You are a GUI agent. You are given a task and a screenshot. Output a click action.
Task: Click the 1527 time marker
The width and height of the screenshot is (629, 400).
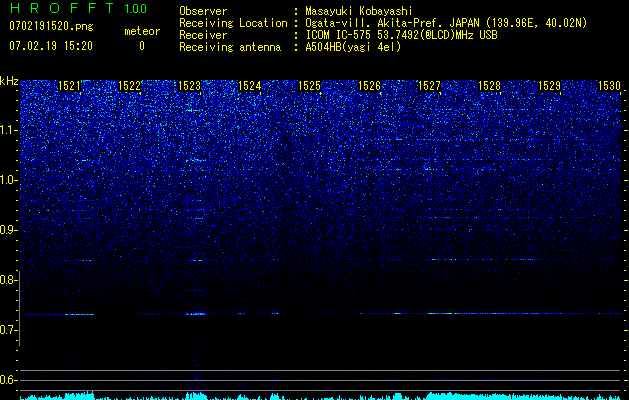pyautogui.click(x=429, y=86)
